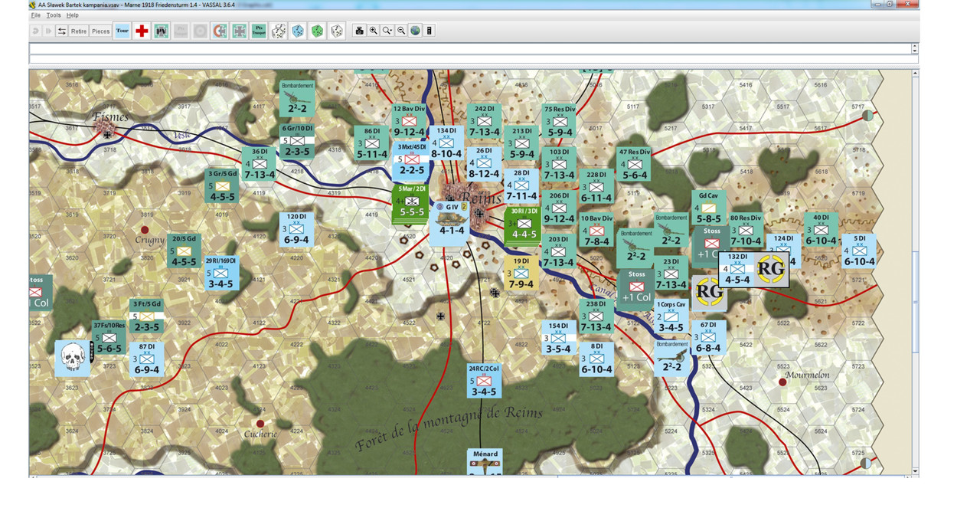Click the Crugny town label

[149, 241]
